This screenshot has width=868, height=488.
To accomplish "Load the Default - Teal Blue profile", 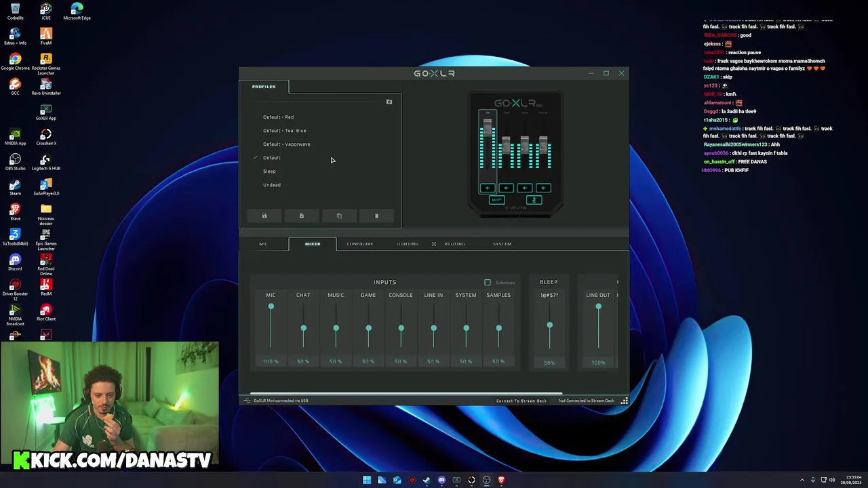I will pos(285,131).
